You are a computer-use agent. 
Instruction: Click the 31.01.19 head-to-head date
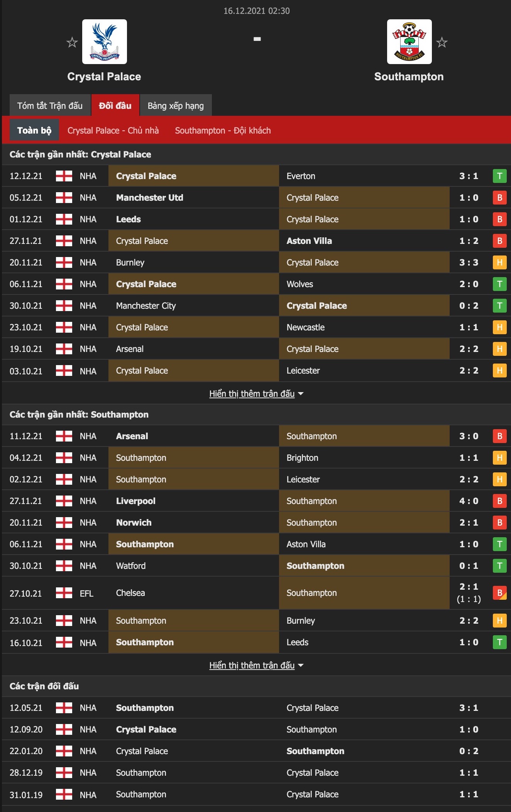[x=26, y=795]
